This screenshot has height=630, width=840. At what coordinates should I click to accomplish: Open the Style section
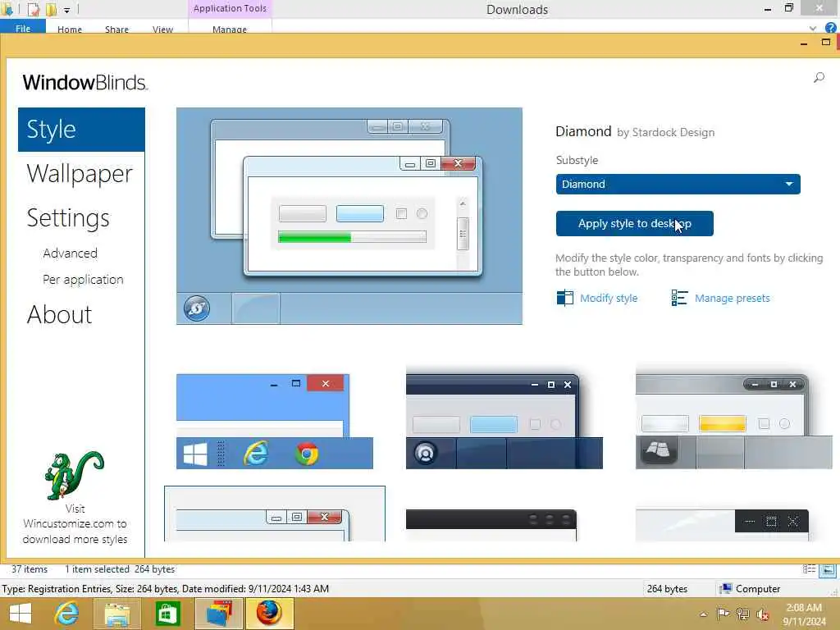tap(81, 130)
